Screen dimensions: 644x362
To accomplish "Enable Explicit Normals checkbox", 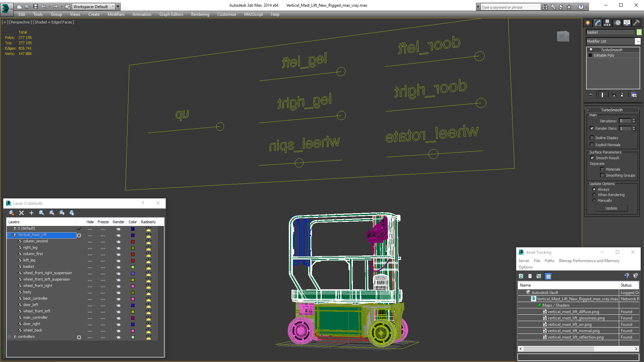I will coord(592,145).
